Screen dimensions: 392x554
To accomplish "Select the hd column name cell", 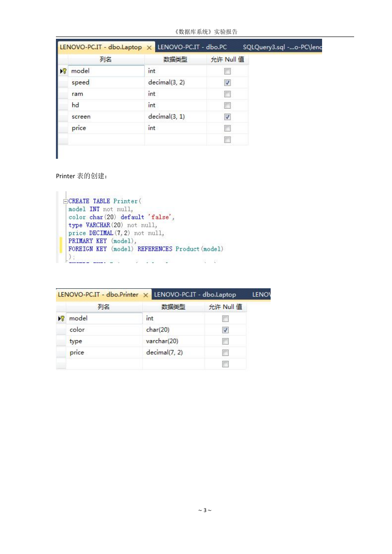I will 106,105.
